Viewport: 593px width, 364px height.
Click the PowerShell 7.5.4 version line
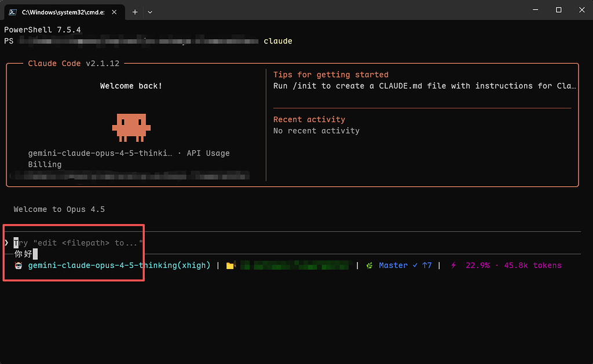point(42,30)
